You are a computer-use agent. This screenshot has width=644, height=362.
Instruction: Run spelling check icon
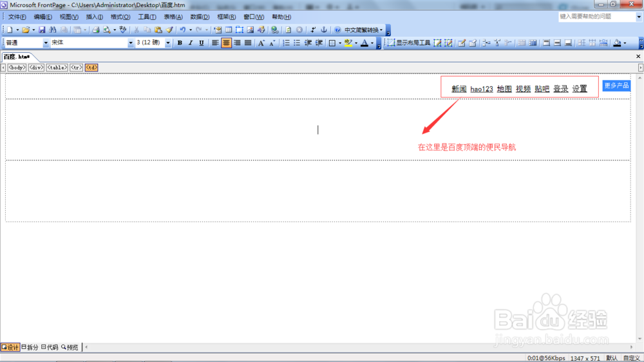[x=123, y=30]
